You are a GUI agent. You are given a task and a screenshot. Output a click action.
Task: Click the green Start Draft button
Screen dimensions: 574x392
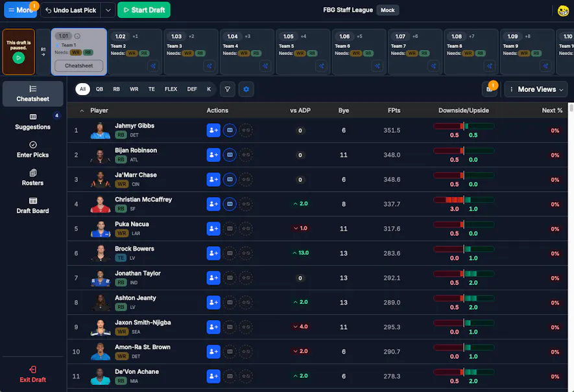click(x=144, y=10)
